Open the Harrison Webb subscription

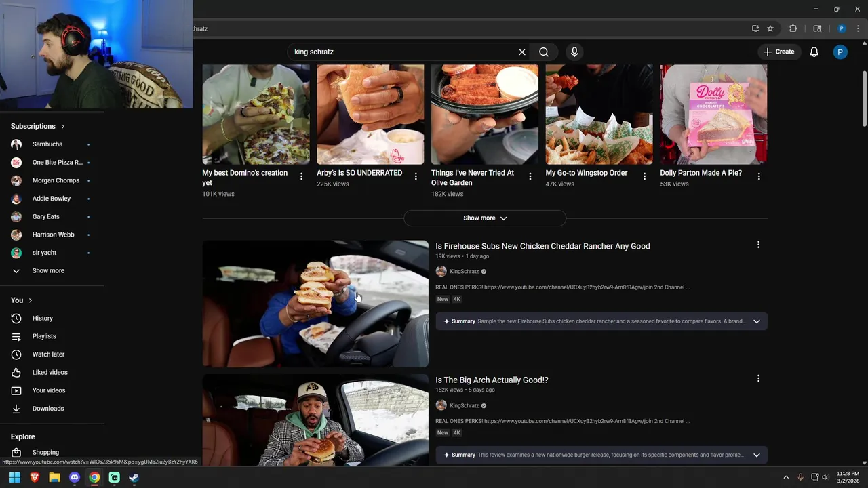(x=53, y=235)
